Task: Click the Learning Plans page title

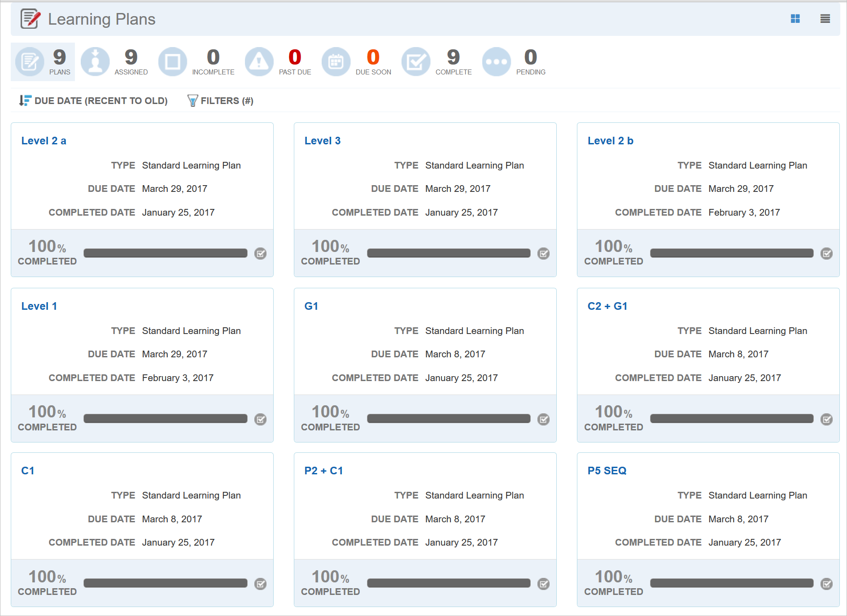Action: click(x=102, y=19)
